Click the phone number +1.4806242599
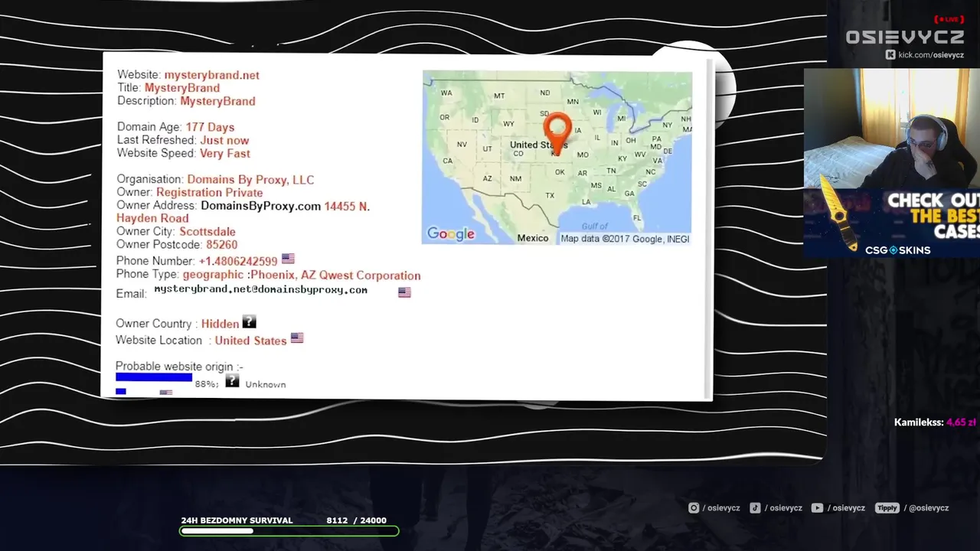The width and height of the screenshot is (980, 551). (x=238, y=261)
